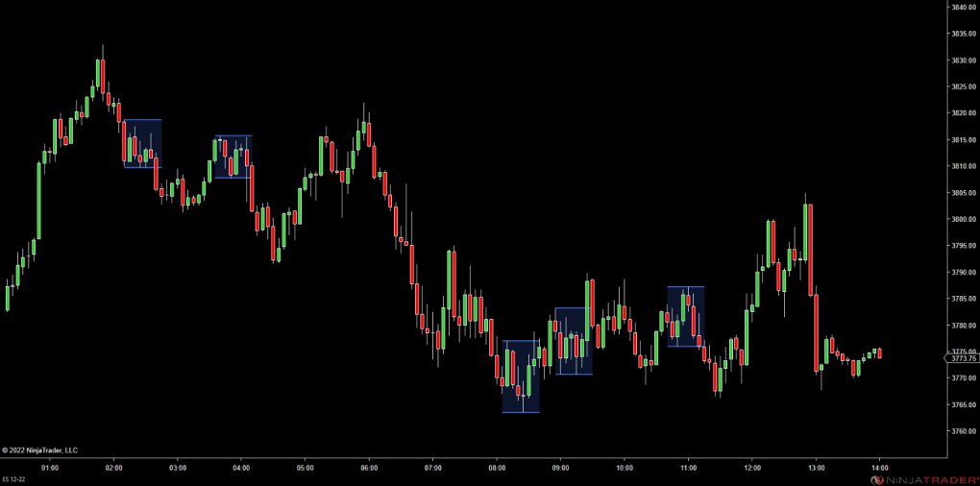Click the ES 12-22 instrument label
The width and height of the screenshot is (980, 486).
click(15, 479)
